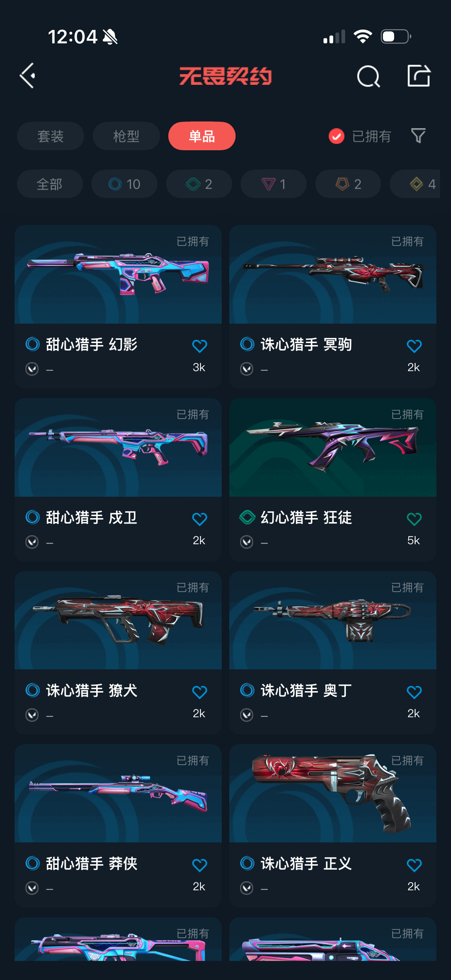Select the active 单品 tab button
The image size is (451, 980).
coord(202,136)
